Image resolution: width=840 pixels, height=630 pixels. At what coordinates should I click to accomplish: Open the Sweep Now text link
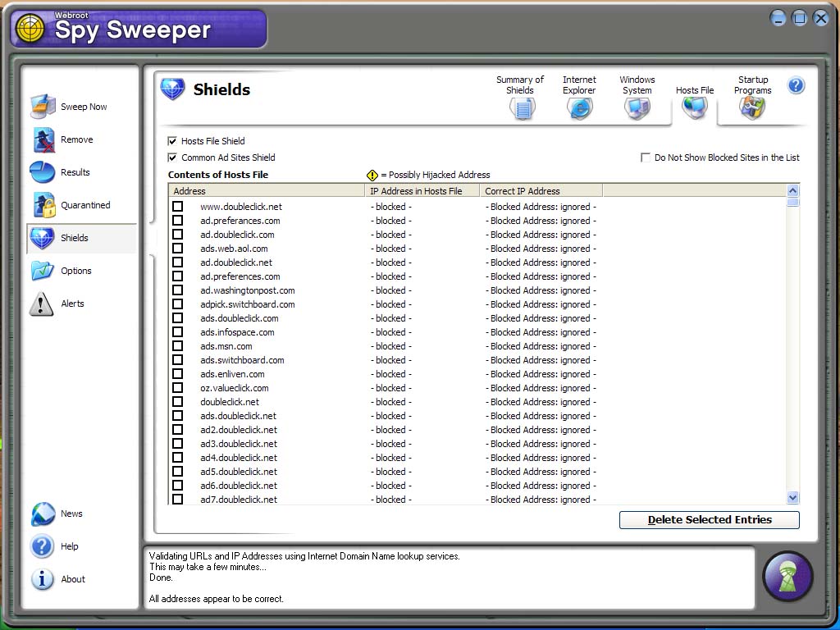tap(84, 107)
